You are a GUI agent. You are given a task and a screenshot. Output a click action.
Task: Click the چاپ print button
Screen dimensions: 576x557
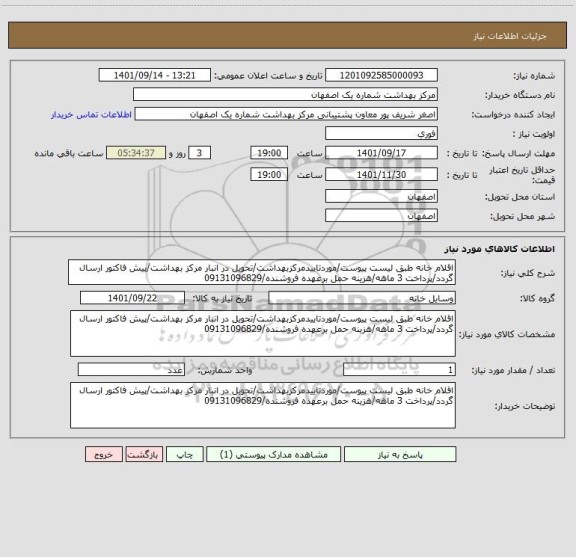click(x=185, y=454)
